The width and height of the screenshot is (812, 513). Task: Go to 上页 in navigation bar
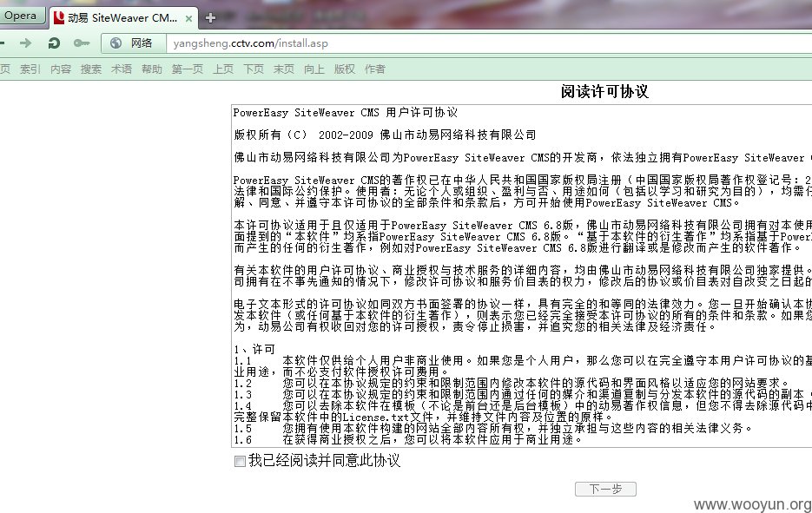tap(223, 69)
